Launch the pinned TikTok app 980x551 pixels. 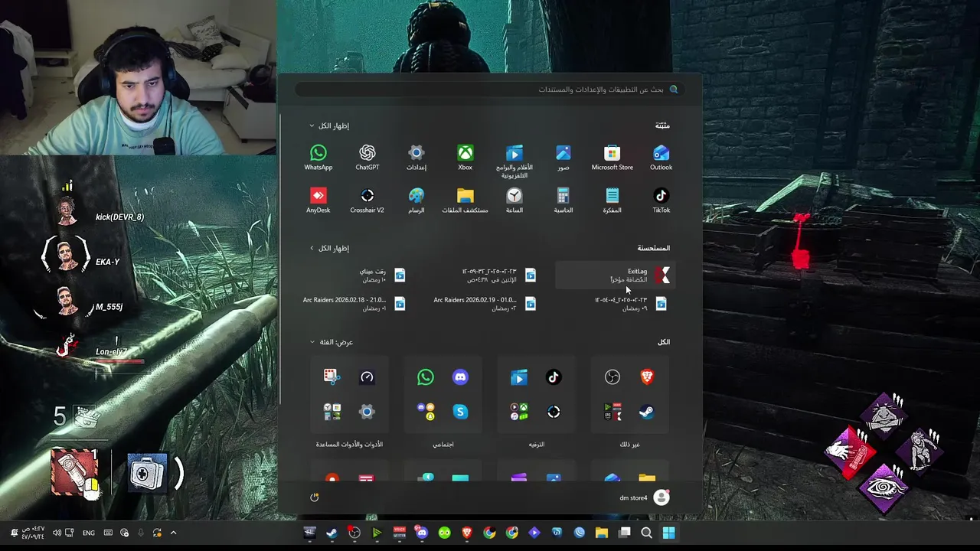click(661, 201)
